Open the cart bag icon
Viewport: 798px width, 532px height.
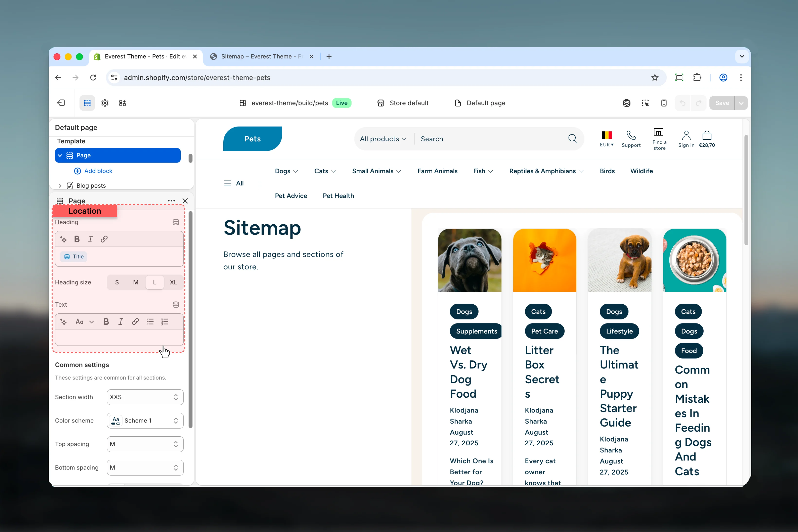click(x=707, y=135)
